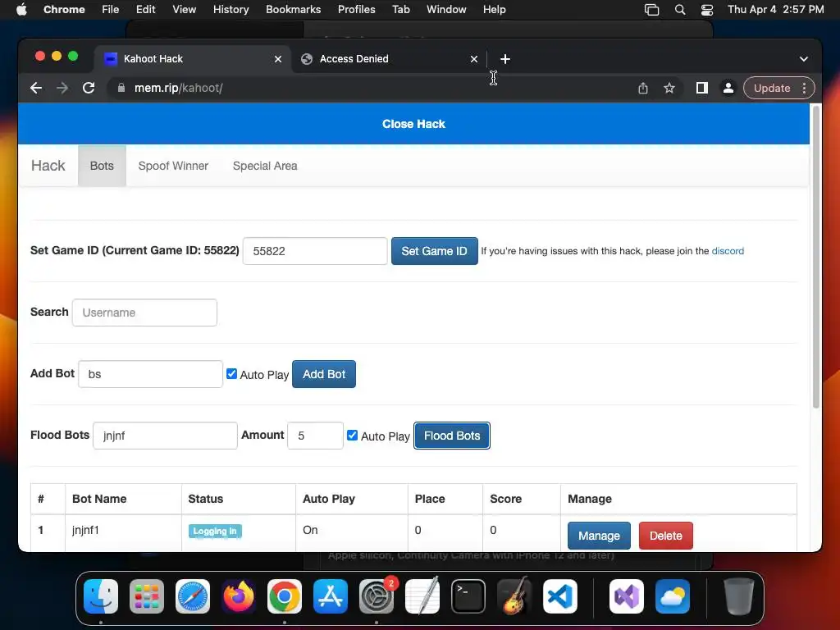Screen dimensions: 840x630
Task: Open the Chrome three-dot menu
Action: [804, 88]
